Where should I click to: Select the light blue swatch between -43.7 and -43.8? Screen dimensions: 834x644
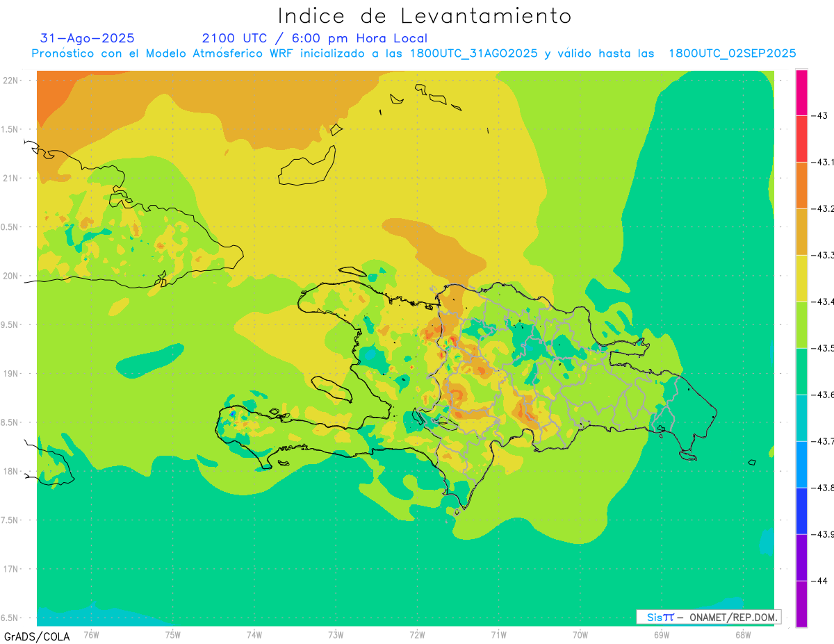pos(801,464)
